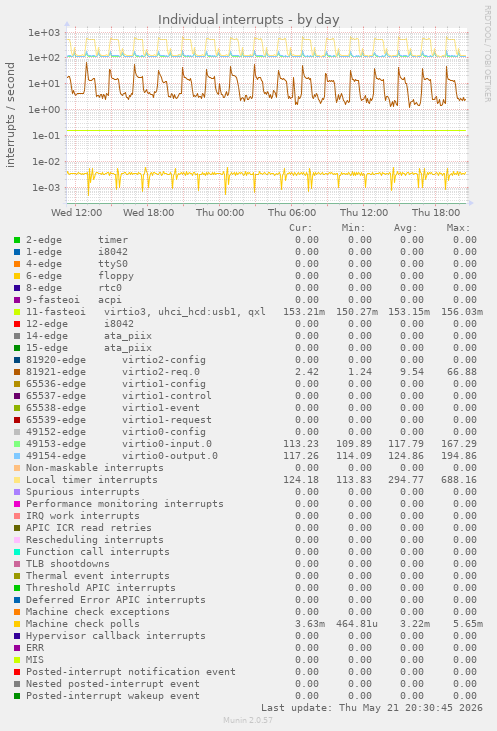
Task: Click the 'Thu 12:00' time axis label
Action: pos(364,213)
